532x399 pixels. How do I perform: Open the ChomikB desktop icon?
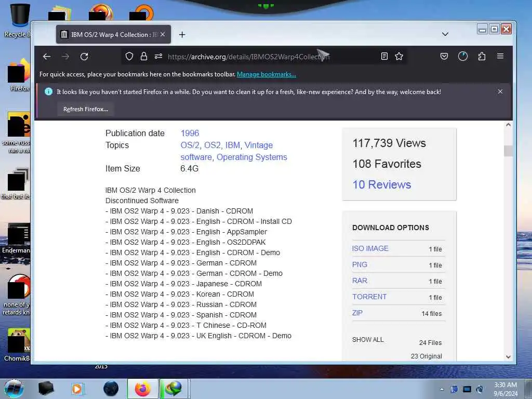17,345
